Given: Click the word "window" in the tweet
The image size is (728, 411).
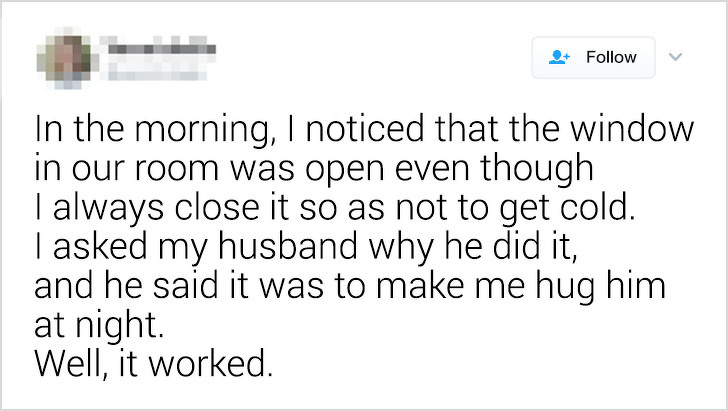Looking at the screenshot, I should click(632, 128).
